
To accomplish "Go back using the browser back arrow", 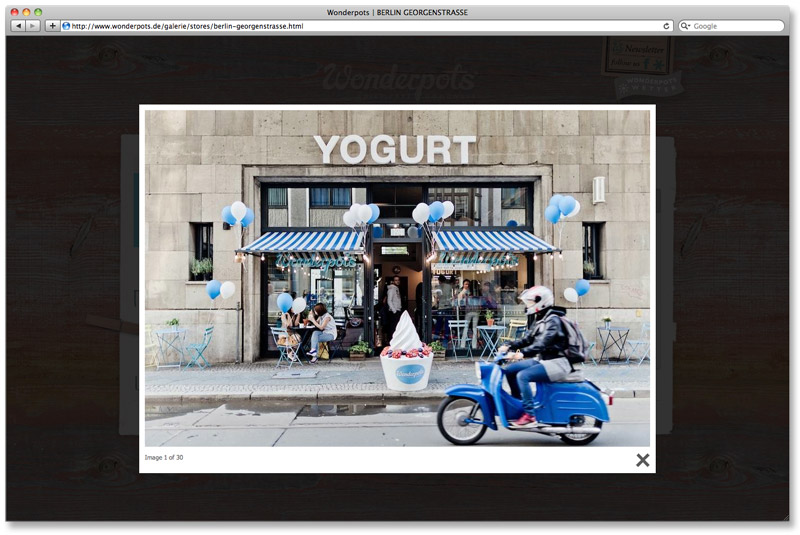I will [x=18, y=26].
